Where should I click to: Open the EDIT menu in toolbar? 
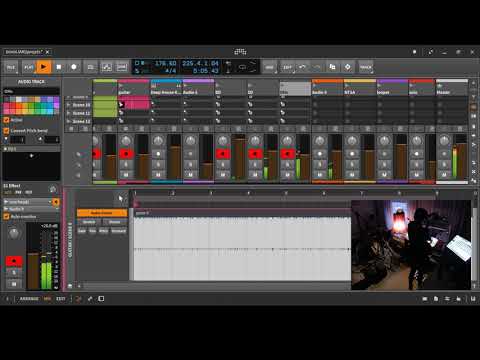click(287, 67)
